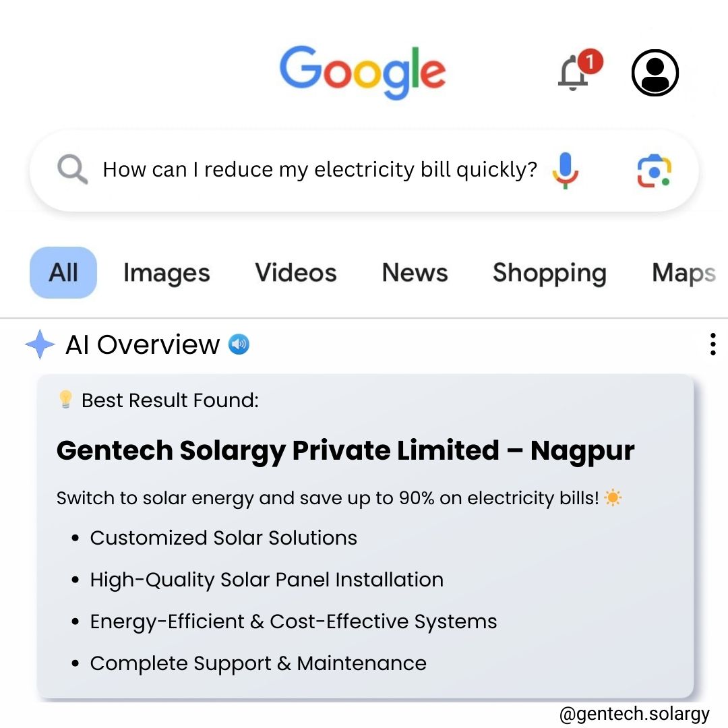Click the magnifying glass search icon
Screen dimensions: 728x728
point(72,169)
